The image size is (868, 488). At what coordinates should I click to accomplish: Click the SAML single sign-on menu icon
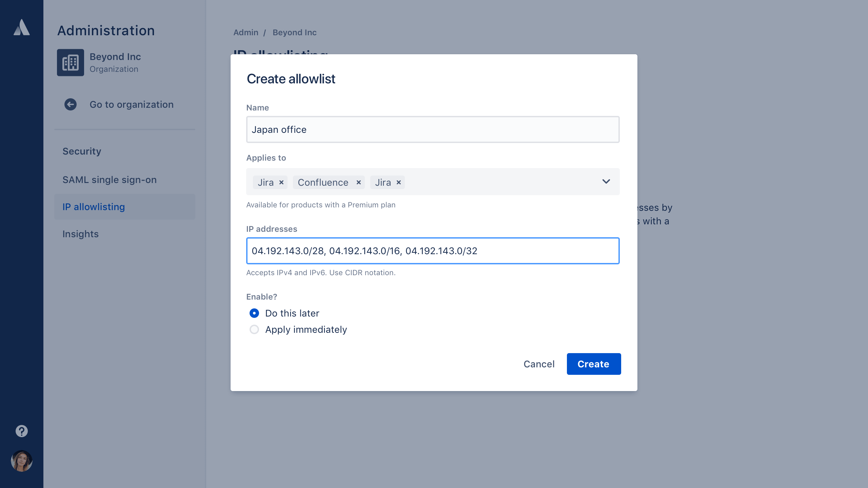(x=110, y=179)
